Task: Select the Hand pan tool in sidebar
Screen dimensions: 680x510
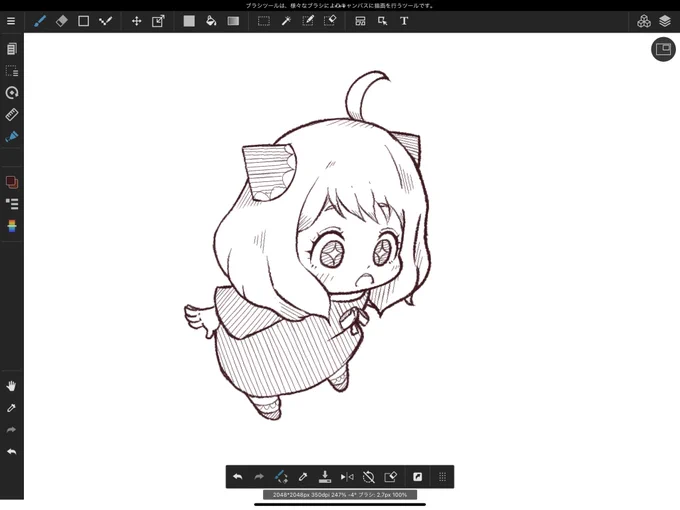Action: pyautogui.click(x=12, y=386)
